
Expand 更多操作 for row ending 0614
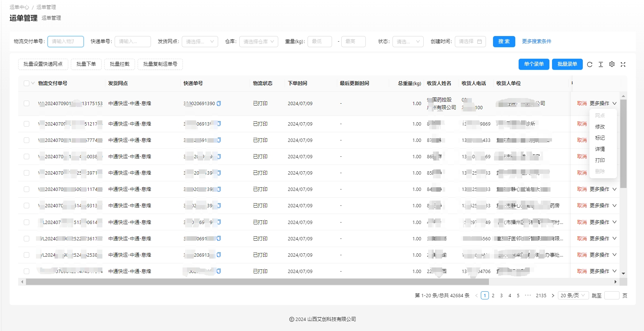pos(603,222)
